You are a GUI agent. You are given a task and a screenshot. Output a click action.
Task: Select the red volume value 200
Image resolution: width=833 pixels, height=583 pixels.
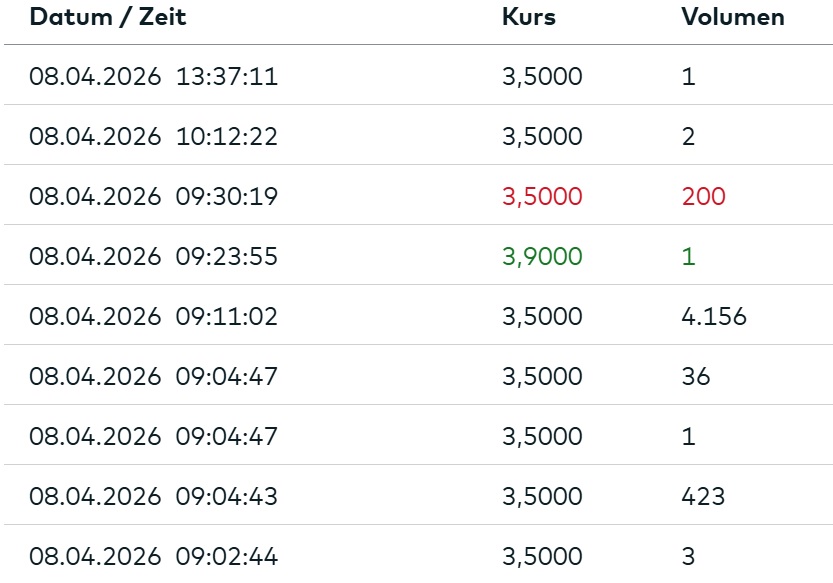(703, 197)
